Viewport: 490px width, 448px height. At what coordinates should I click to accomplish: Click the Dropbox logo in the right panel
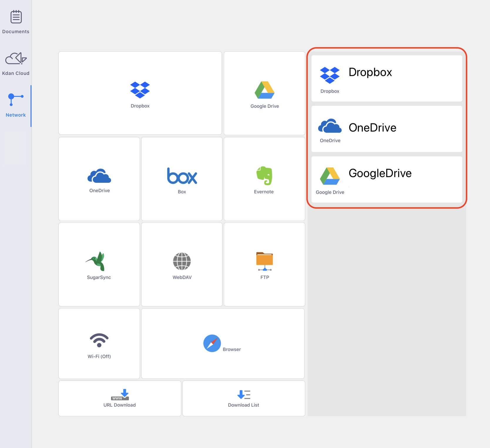tap(330, 75)
